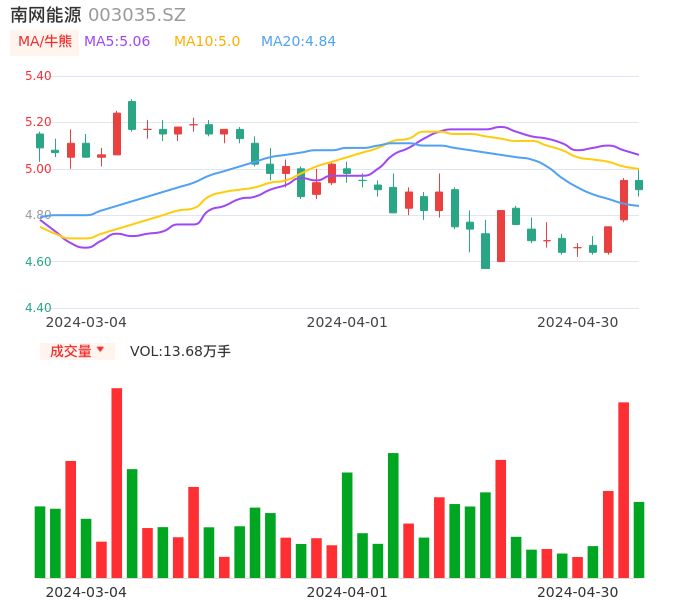
Task: Click the MA/牛熊 indicator button
Action: point(45,42)
